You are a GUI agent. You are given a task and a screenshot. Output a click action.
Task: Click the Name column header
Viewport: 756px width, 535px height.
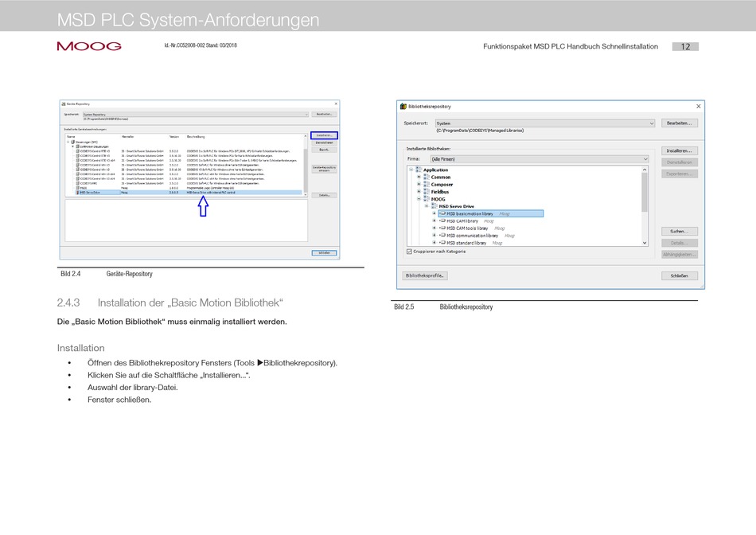(x=71, y=136)
